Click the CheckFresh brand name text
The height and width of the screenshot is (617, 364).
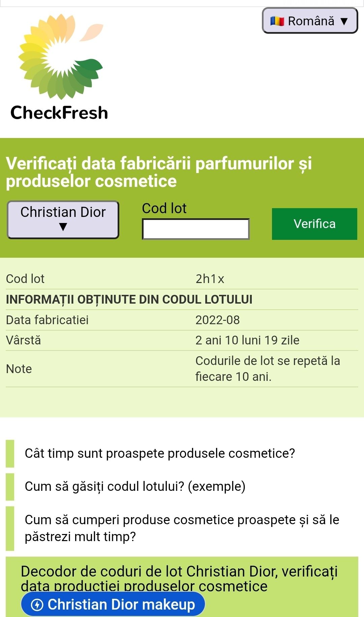tap(59, 113)
